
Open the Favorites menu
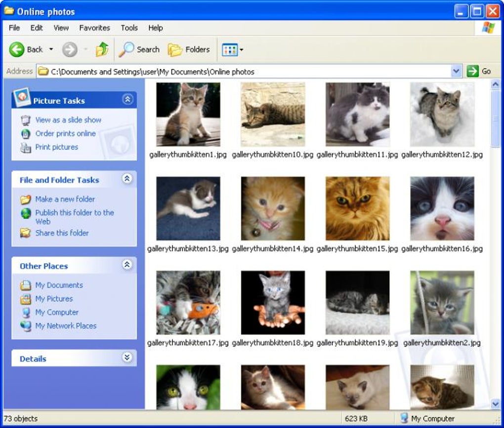(x=94, y=28)
